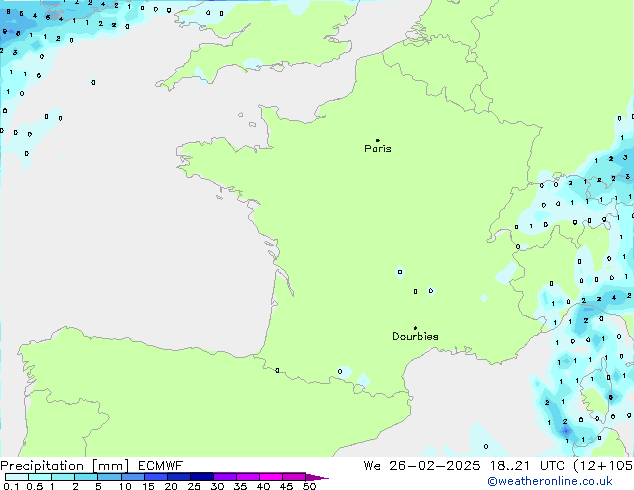Click the 10 legend value label
This screenshot has width=634, height=490.
125,486
